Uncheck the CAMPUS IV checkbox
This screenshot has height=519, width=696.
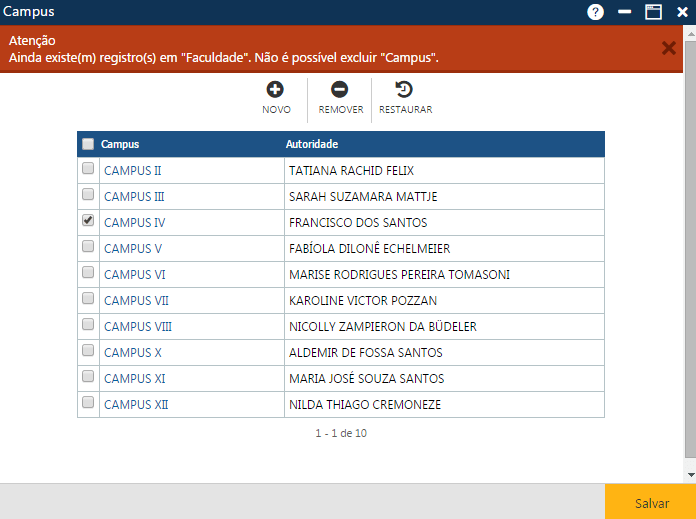click(88, 220)
